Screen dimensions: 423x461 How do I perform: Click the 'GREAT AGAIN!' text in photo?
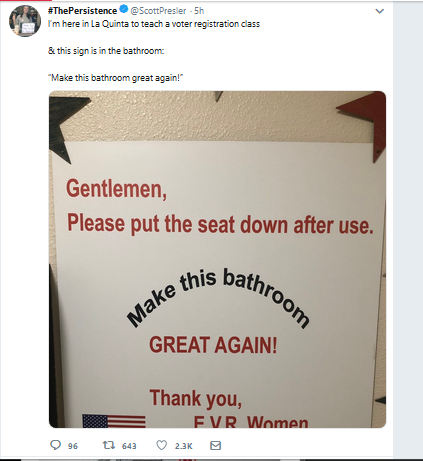coord(213,345)
